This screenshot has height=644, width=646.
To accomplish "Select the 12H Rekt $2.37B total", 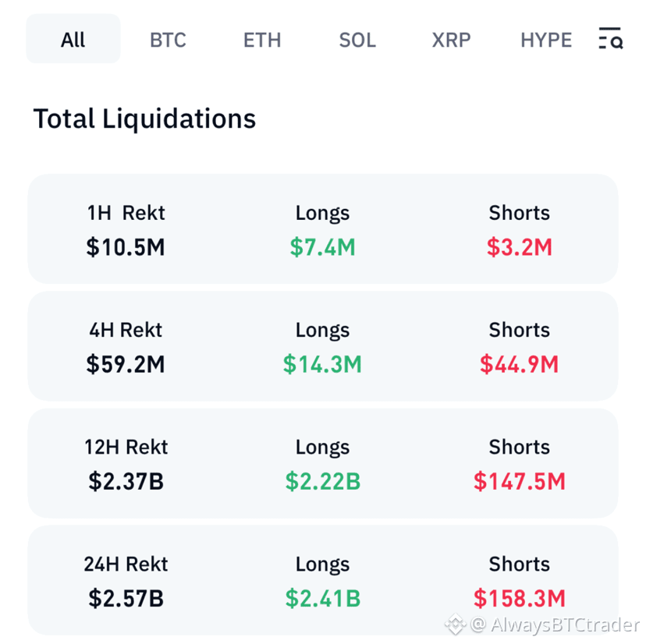I will (126, 481).
